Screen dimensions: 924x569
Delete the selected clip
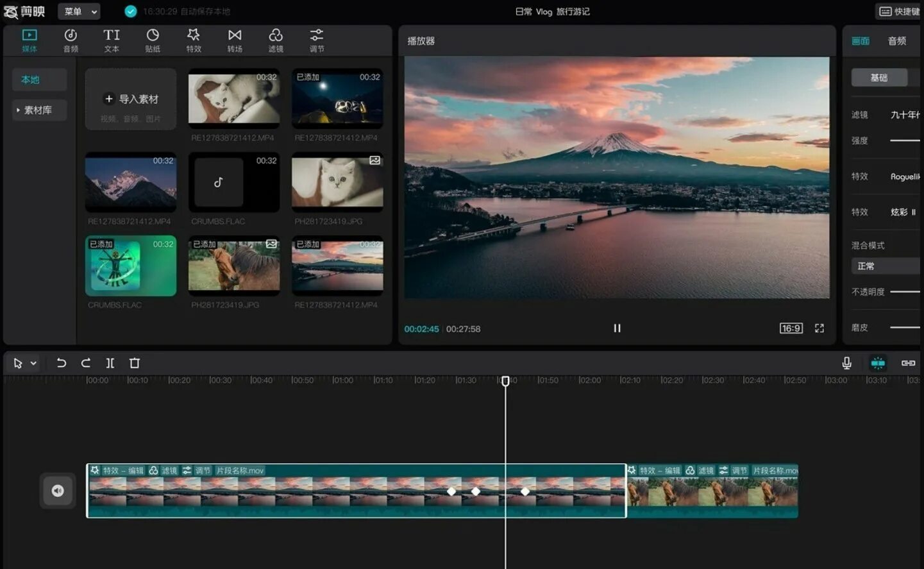click(x=135, y=363)
